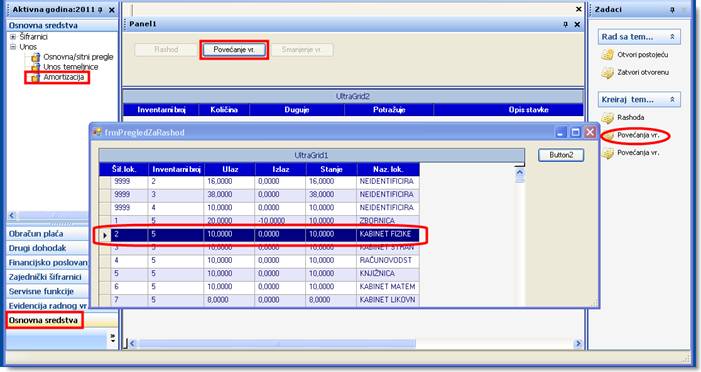Sort by Naz. lok. column header

[x=388, y=169]
